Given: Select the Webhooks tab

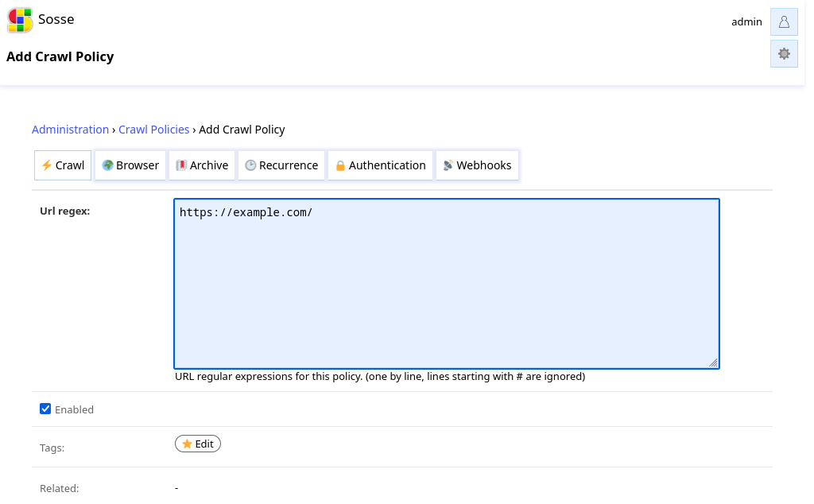Looking at the screenshot, I should pos(477,165).
